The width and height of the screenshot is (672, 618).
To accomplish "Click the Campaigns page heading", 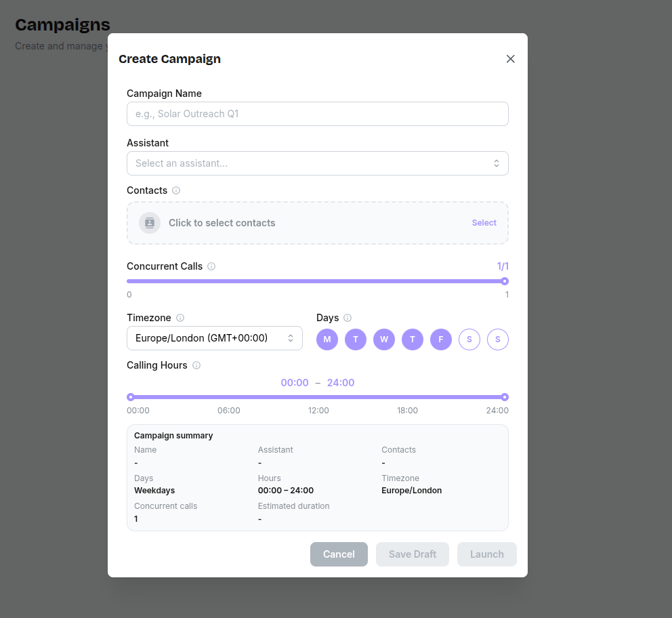I will click(x=62, y=25).
